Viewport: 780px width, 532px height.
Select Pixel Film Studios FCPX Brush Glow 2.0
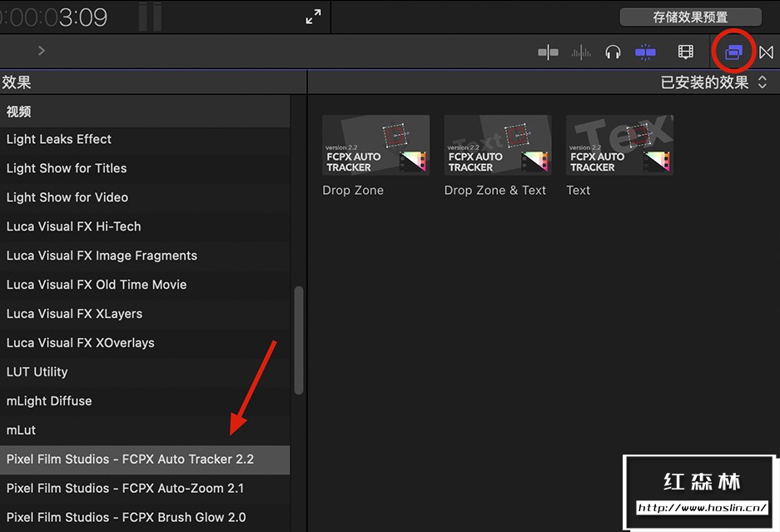point(145,518)
